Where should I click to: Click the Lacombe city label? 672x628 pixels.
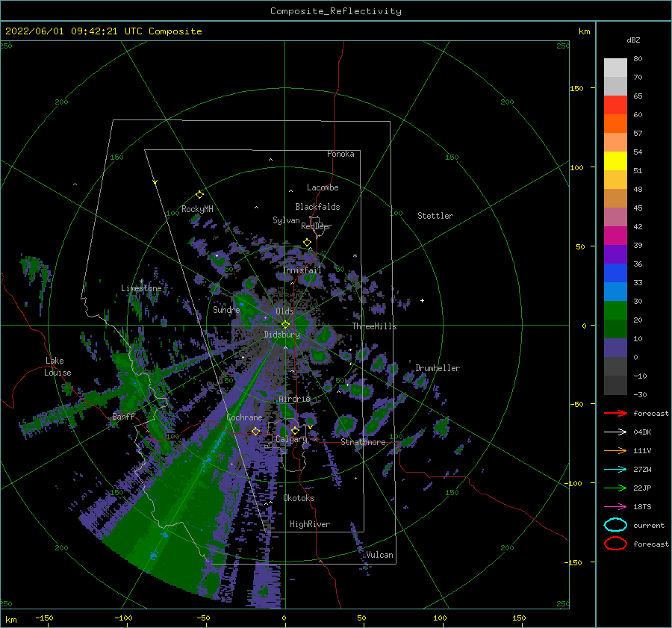323,187
